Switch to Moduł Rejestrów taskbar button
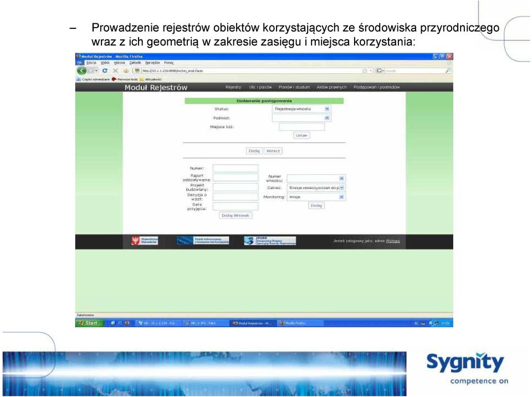Screen dimensions: 532x397 pyautogui.click(x=253, y=323)
